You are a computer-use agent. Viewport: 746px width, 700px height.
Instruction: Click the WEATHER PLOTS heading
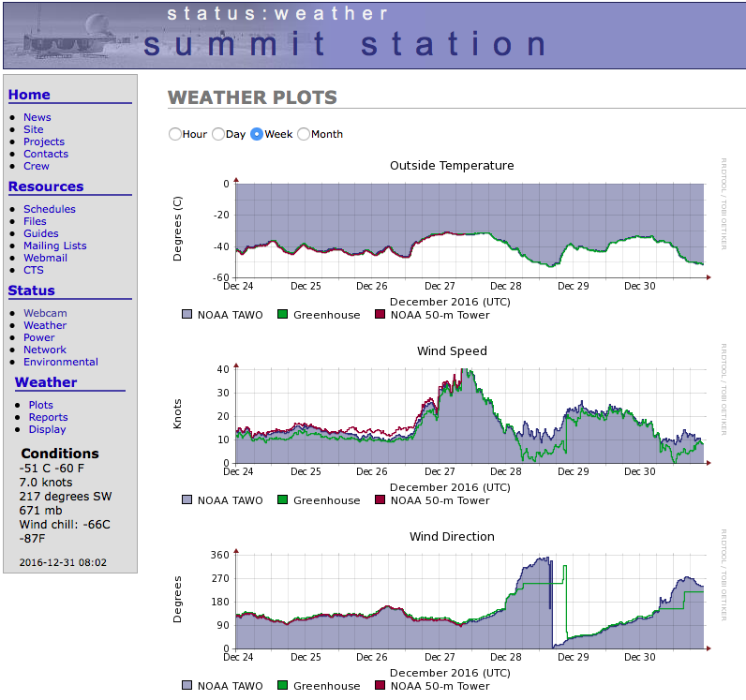(x=252, y=97)
